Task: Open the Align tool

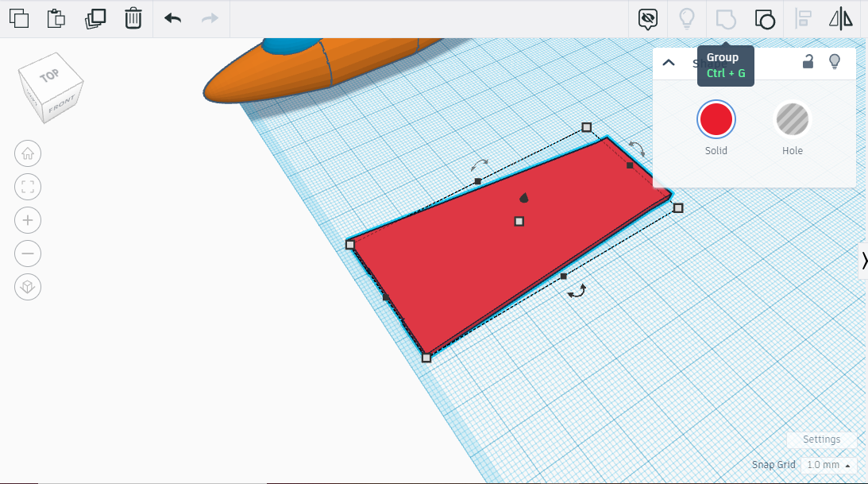Action: [x=803, y=19]
